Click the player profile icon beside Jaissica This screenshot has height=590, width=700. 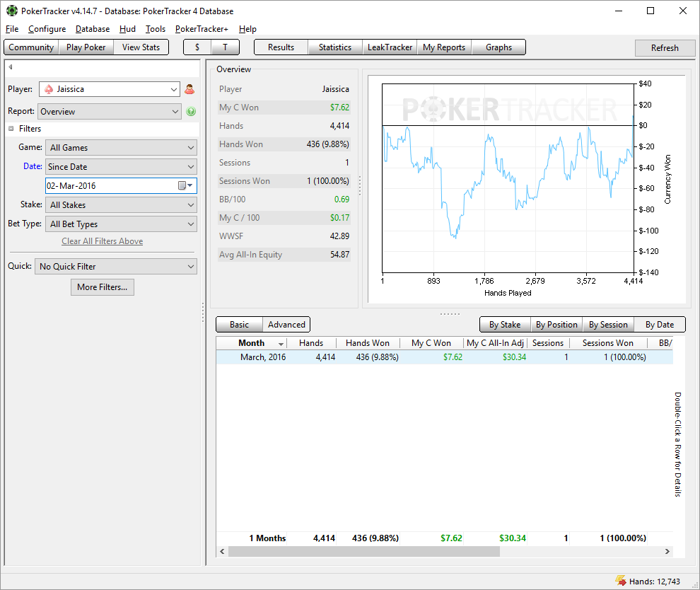point(189,89)
